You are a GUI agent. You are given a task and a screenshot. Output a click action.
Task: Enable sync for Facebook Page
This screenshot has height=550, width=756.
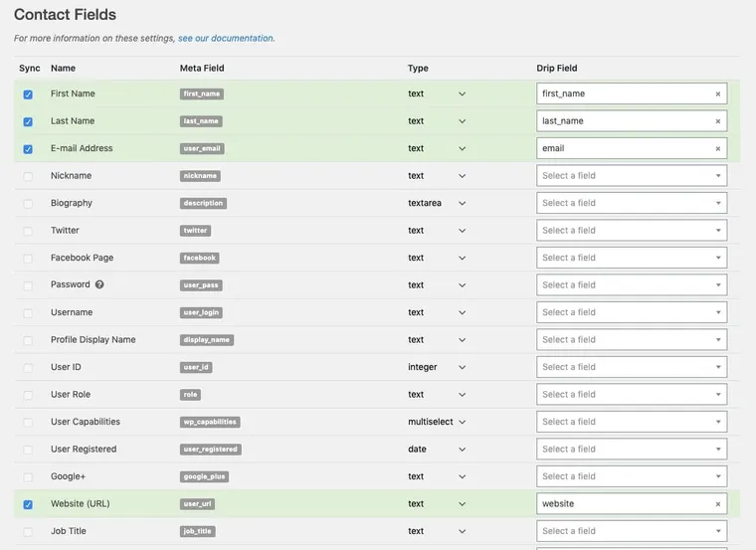(x=28, y=259)
